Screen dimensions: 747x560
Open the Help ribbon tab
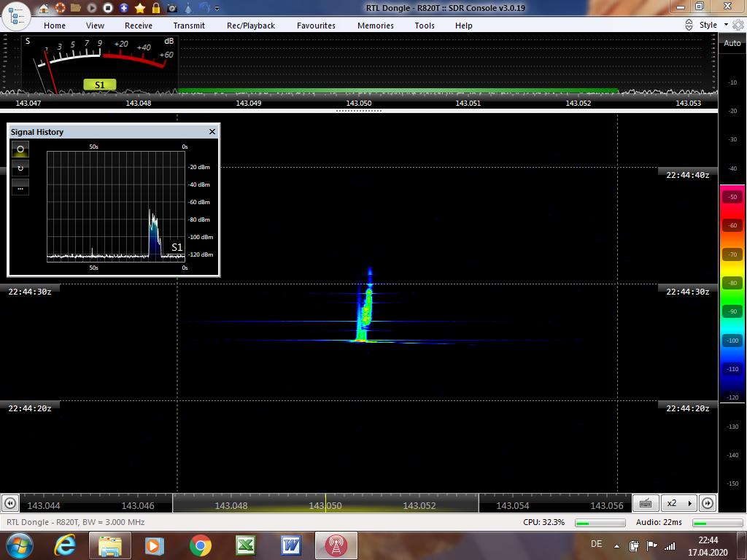tap(463, 26)
